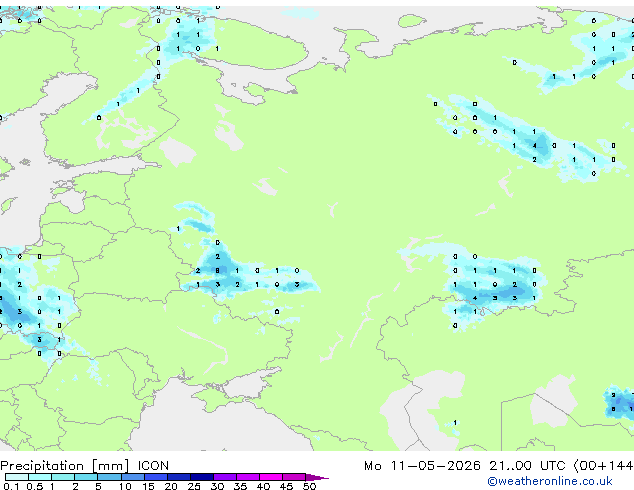Viewport: 634px width, 490px height.
Task: Click the '35' legend scale label
Action: tap(240, 486)
